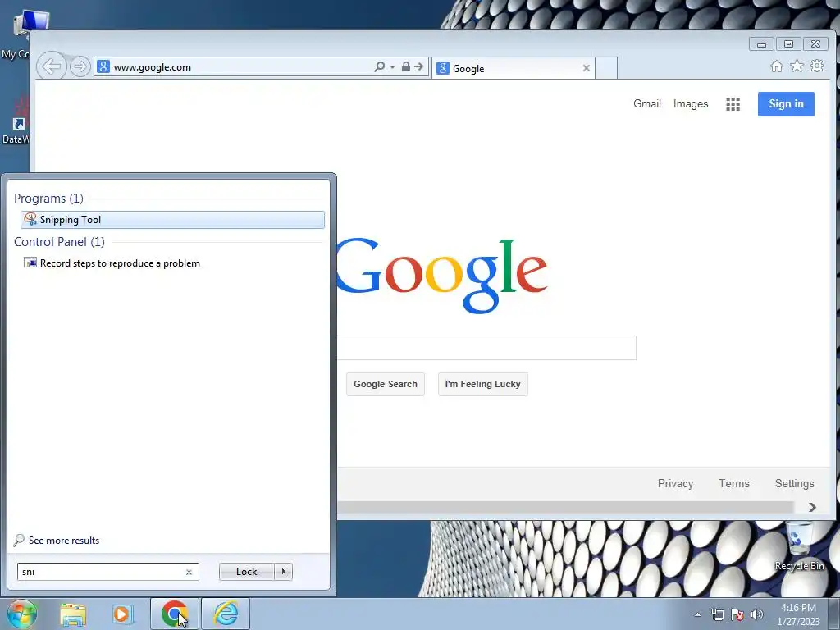Close the Google tab
This screenshot has height=630, width=840.
click(586, 68)
